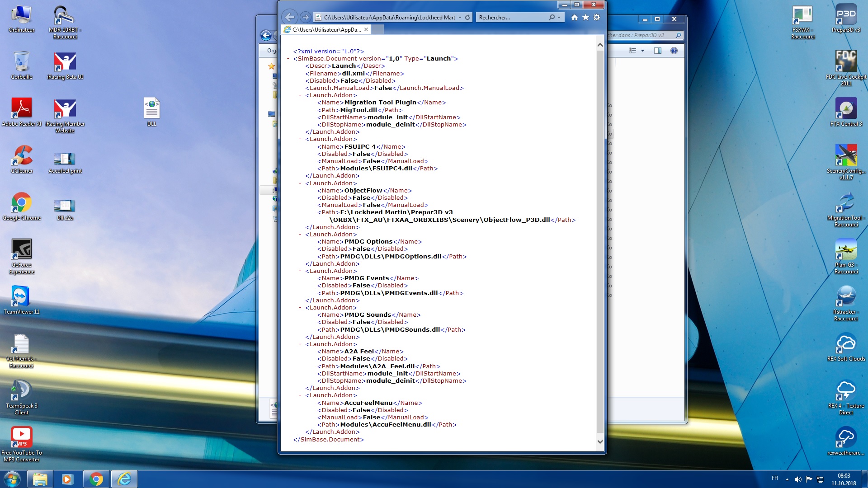The width and height of the screenshot is (868, 488).
Task: Open ffstracker Raccourci shortcut
Action: point(846,304)
